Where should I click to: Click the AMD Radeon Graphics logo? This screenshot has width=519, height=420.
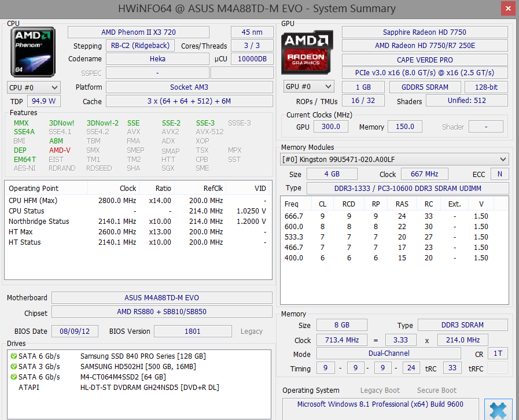(x=307, y=52)
